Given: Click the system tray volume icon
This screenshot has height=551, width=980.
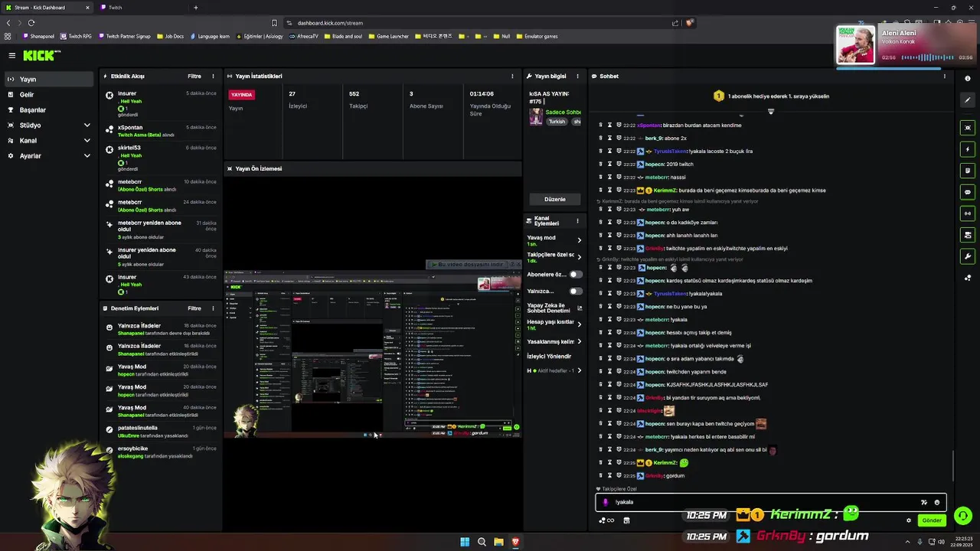Looking at the screenshot, I should point(941,542).
